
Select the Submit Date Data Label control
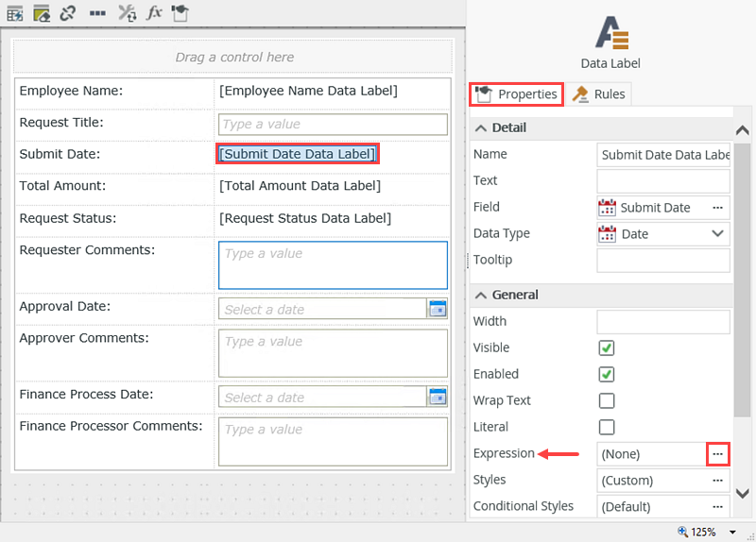[x=298, y=154]
